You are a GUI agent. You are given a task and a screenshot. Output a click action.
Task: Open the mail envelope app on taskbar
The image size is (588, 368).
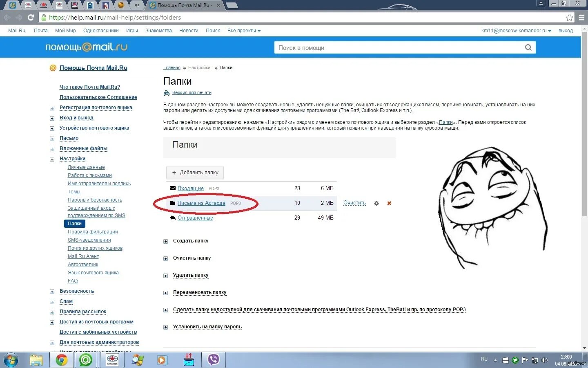click(x=188, y=360)
